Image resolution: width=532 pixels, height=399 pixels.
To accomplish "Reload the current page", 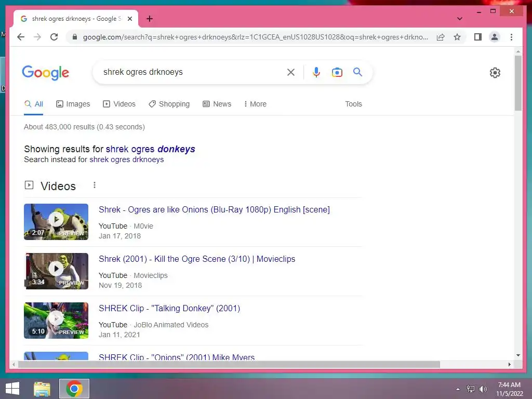I will coord(54,37).
